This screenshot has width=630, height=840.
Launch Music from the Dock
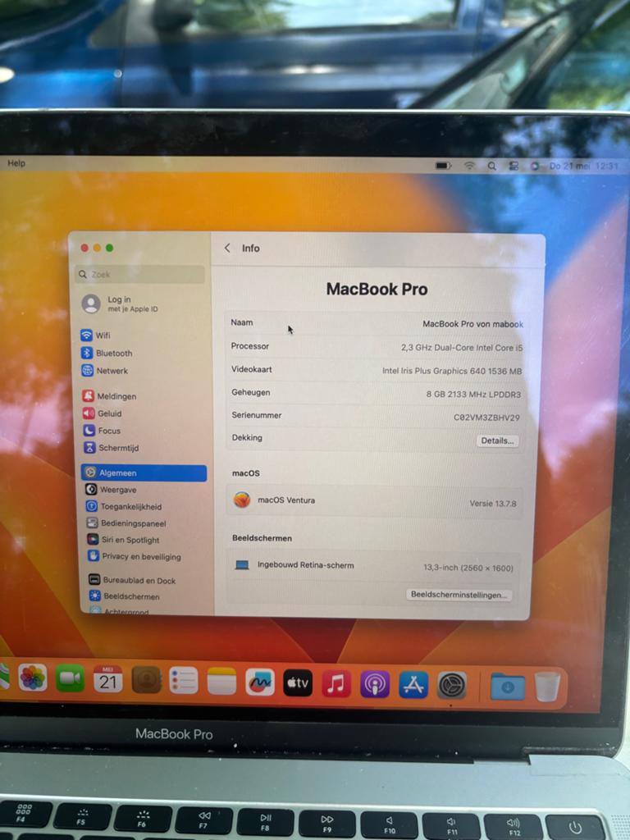(x=336, y=684)
